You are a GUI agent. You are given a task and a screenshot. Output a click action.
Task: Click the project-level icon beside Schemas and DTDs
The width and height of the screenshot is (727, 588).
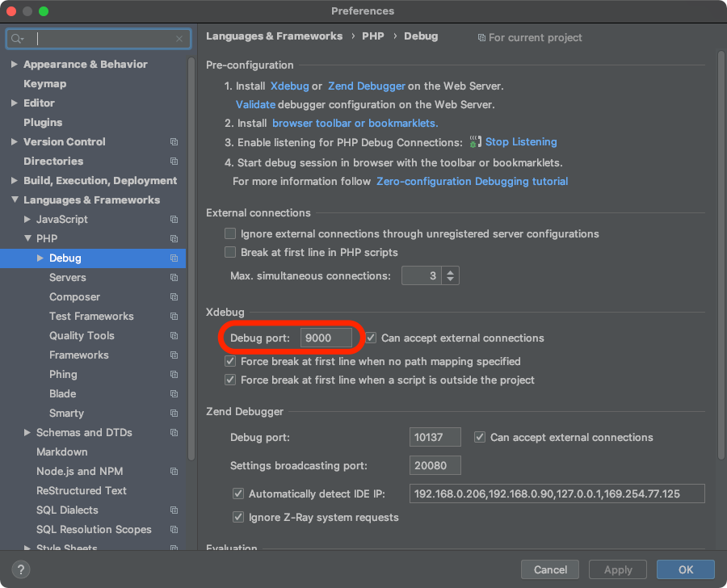174,433
